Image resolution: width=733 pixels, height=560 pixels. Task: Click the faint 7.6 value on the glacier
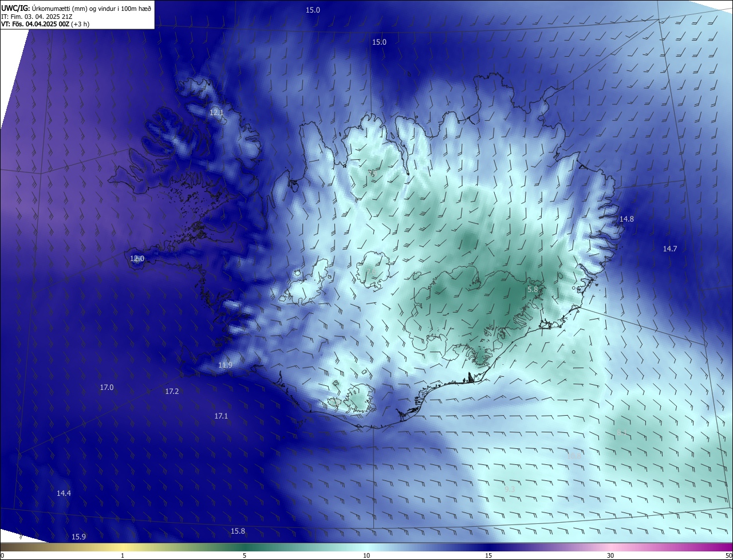point(371,271)
